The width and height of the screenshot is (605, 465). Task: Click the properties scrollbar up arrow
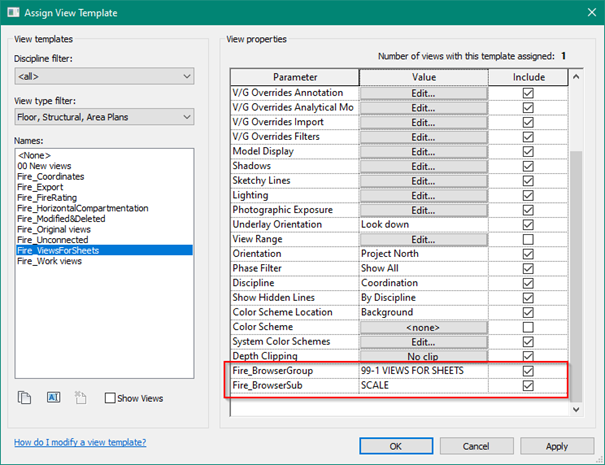[x=576, y=77]
